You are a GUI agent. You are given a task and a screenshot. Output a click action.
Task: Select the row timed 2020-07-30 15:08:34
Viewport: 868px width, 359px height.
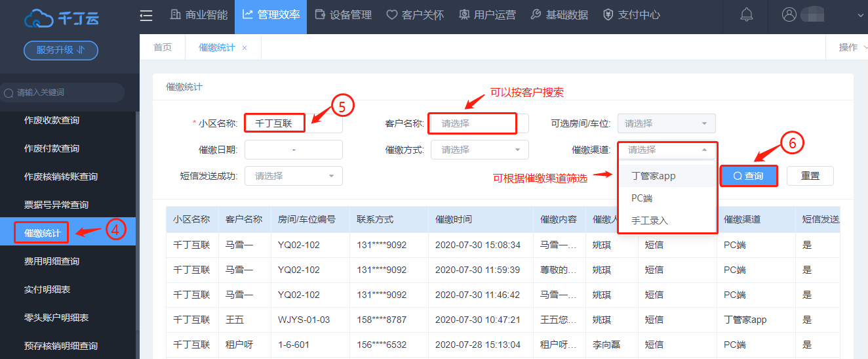503,245
